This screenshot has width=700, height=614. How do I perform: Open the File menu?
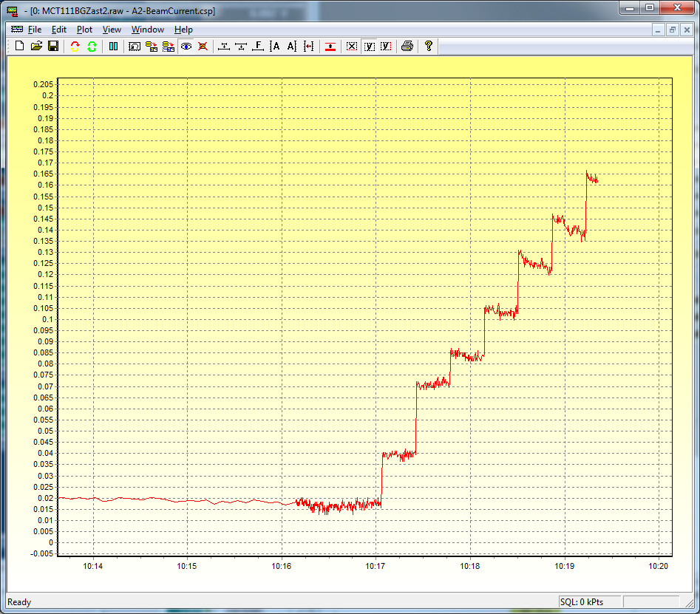[35, 30]
